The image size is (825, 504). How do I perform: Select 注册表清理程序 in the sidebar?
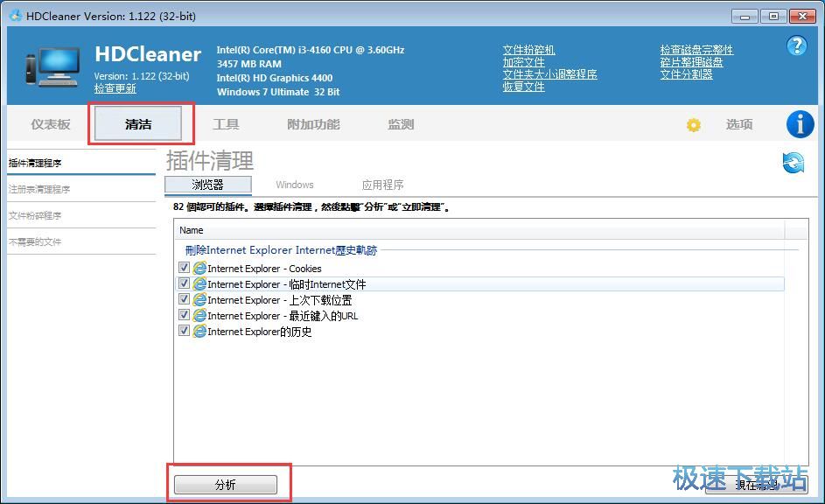click(x=39, y=189)
